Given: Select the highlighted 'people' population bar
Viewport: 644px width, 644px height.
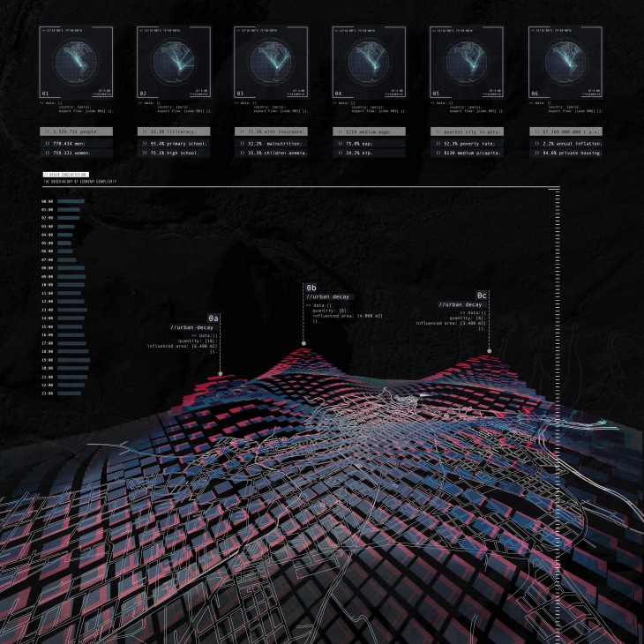Looking at the screenshot, I should point(77,131).
